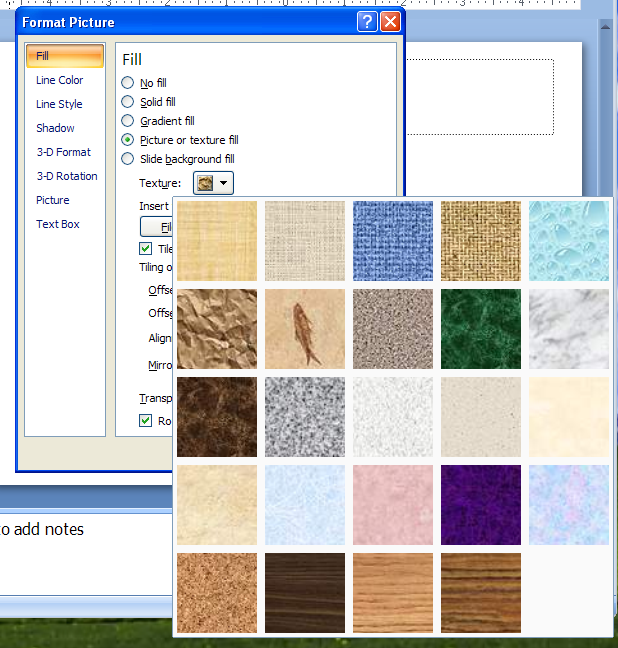The height and width of the screenshot is (648, 618).
Task: Open the 3-D Format category
Action: click(x=64, y=152)
